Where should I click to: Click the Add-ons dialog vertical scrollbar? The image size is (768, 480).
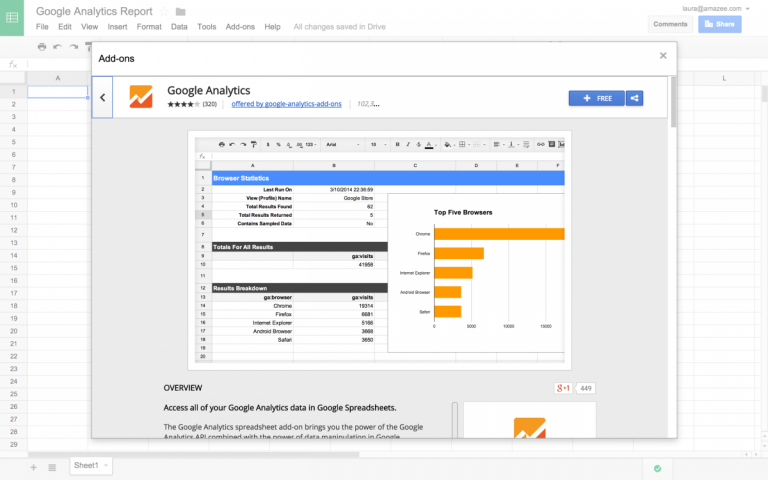(x=673, y=102)
